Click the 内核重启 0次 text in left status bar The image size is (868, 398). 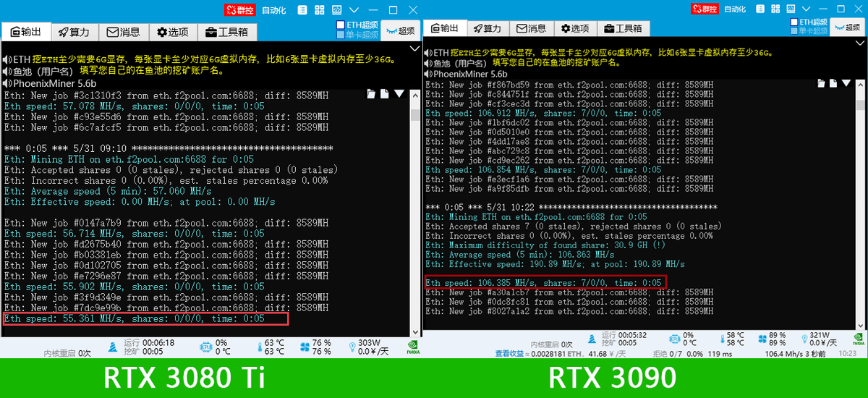67,353
